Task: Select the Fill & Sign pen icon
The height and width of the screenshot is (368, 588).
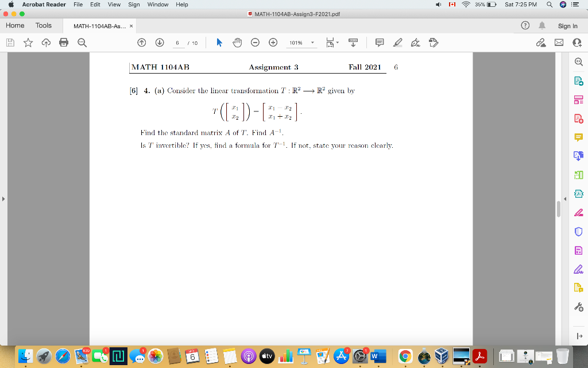Action: (415, 43)
